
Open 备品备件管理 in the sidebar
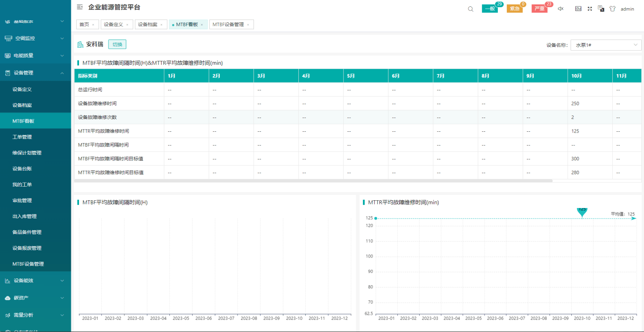click(x=35, y=232)
